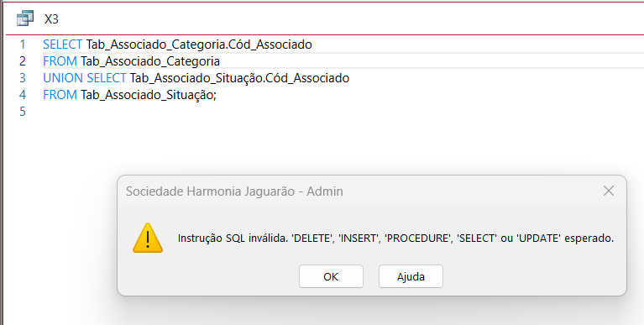Screen dimensions: 644x325
Task: Click the X3 query icon in the tab
Action: tap(24, 19)
